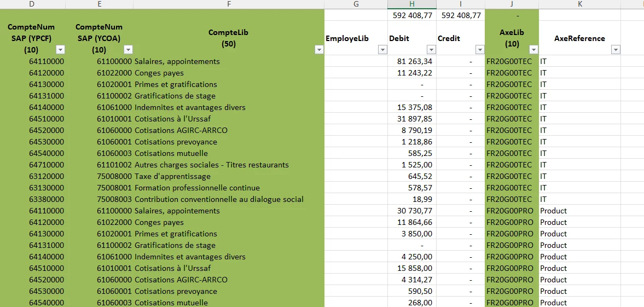Screen dimensions: 644x307
Task: Select column J header
Action: pos(512,4)
